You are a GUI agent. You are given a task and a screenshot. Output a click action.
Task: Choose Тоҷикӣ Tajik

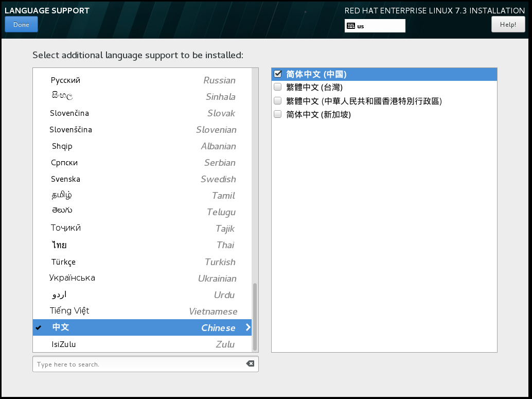pyautogui.click(x=142, y=228)
